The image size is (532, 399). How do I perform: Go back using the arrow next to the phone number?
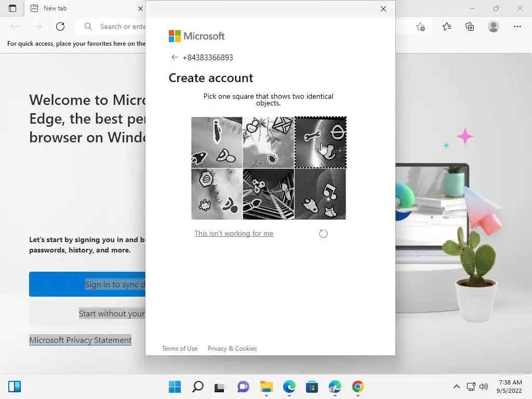coord(175,57)
